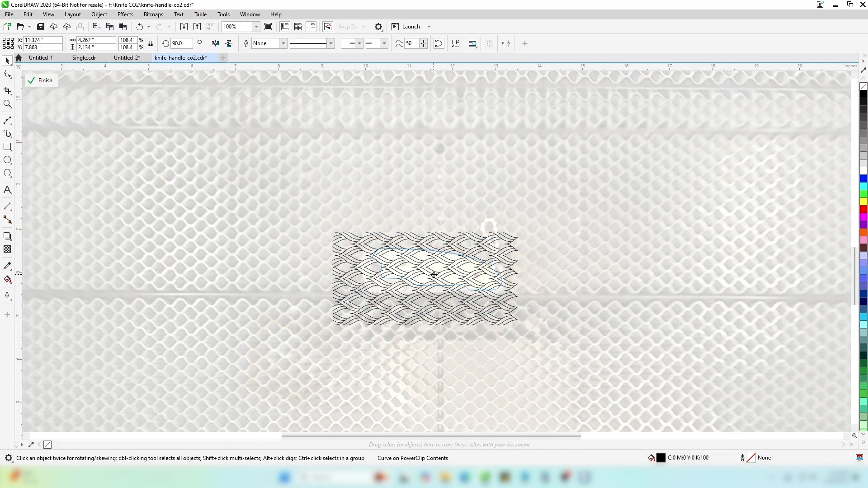Switch to the Single.cdr tab

click(x=84, y=58)
